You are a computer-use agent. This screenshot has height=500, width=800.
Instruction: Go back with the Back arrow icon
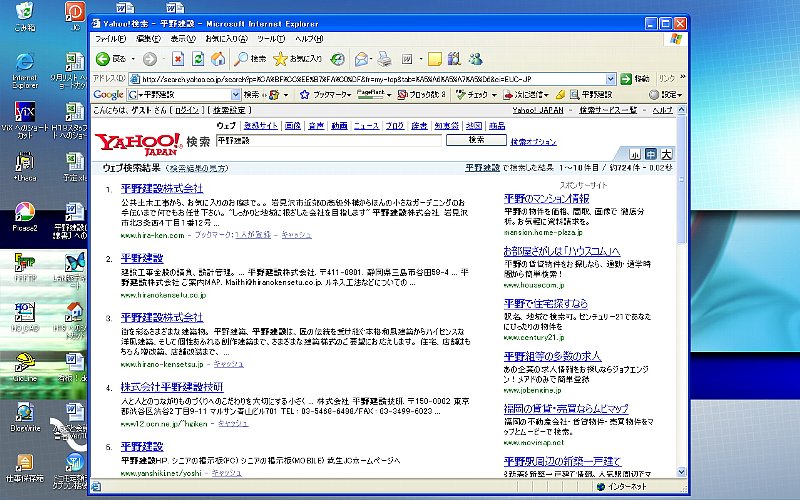click(103, 59)
